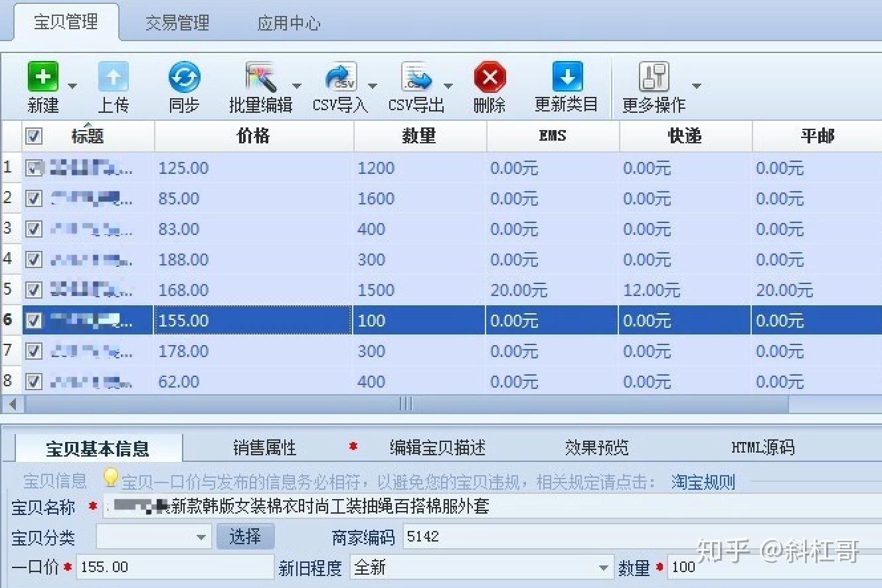Click the EMS cell 20.00元
This screenshot has width=882, height=588.
[553, 290]
